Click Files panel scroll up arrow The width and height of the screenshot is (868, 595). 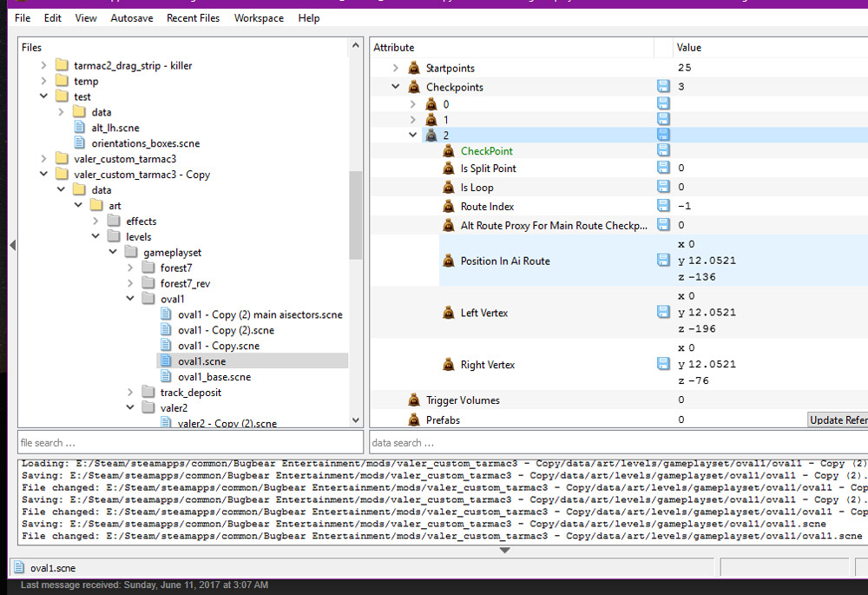click(x=355, y=45)
